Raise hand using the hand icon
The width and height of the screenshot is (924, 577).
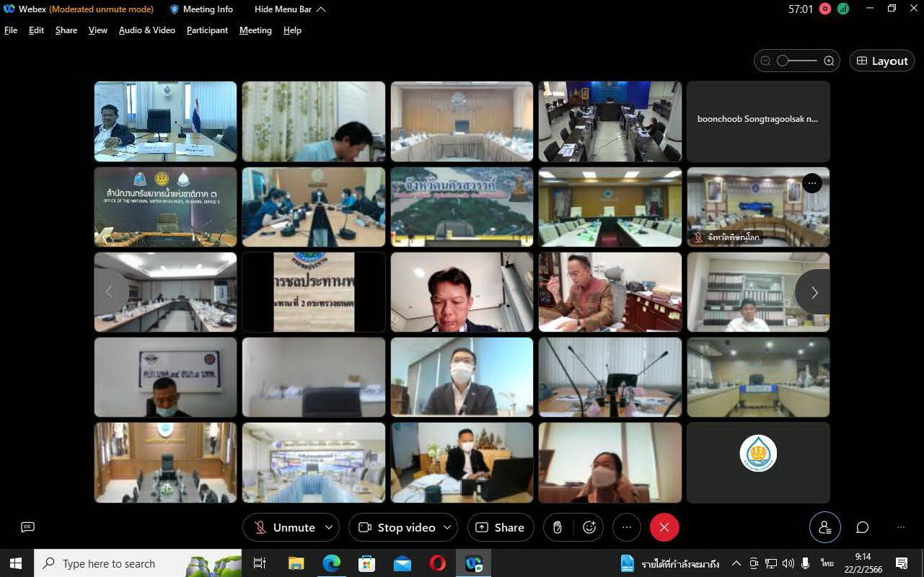pos(557,527)
